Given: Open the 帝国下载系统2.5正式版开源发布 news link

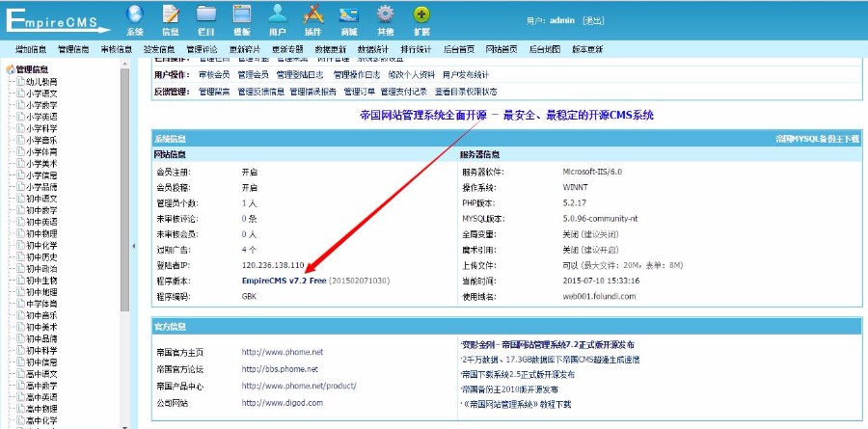Looking at the screenshot, I should pos(518,375).
